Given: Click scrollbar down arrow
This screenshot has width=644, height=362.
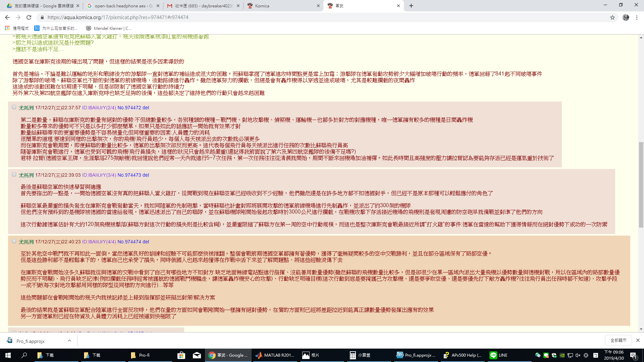Looking at the screenshot, I should (x=641, y=329).
